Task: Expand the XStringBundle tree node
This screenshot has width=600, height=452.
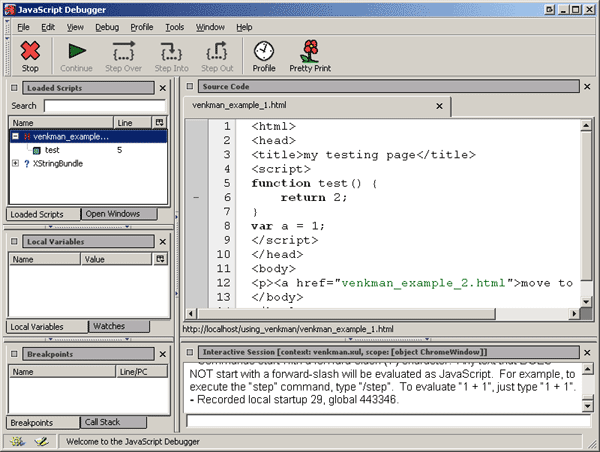Action: click(15, 163)
